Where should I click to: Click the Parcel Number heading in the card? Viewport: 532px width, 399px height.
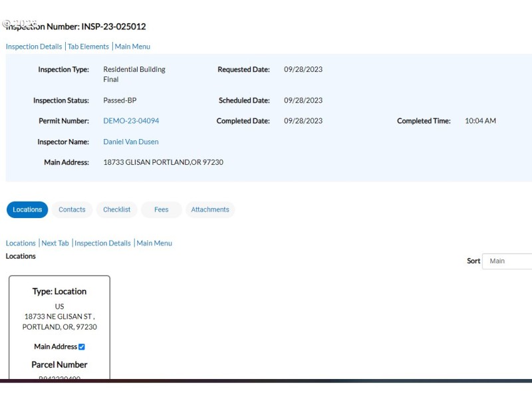point(59,364)
